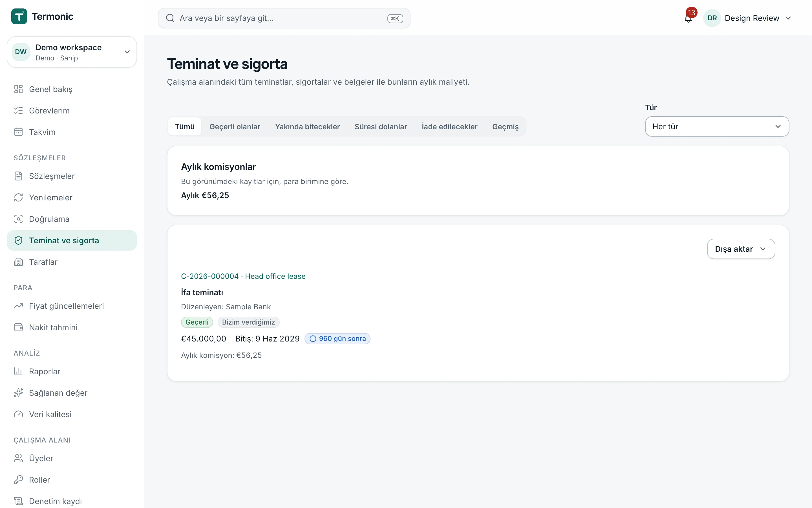Click the Doğrulama scan icon
Viewport: 812px width, 508px height.
18,219
